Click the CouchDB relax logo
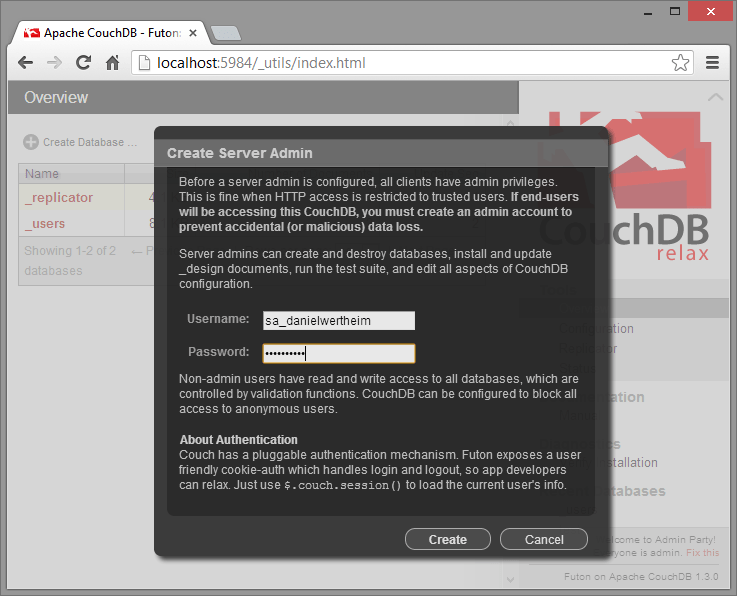The width and height of the screenshot is (737, 596). 626,187
